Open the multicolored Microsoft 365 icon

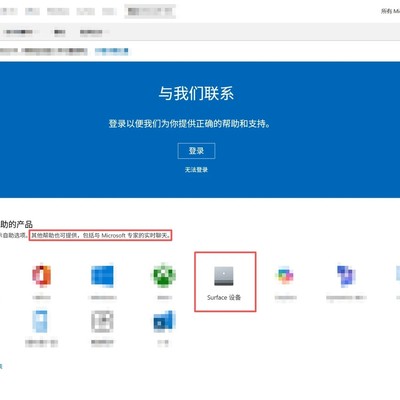(284, 276)
